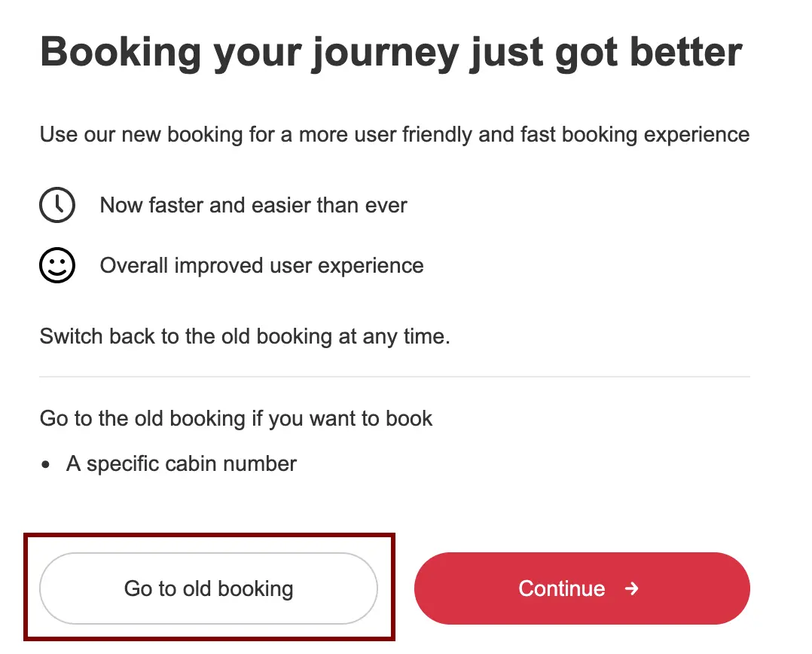Click the smiley face icon
Screen dimensions: 812x654
(57, 265)
